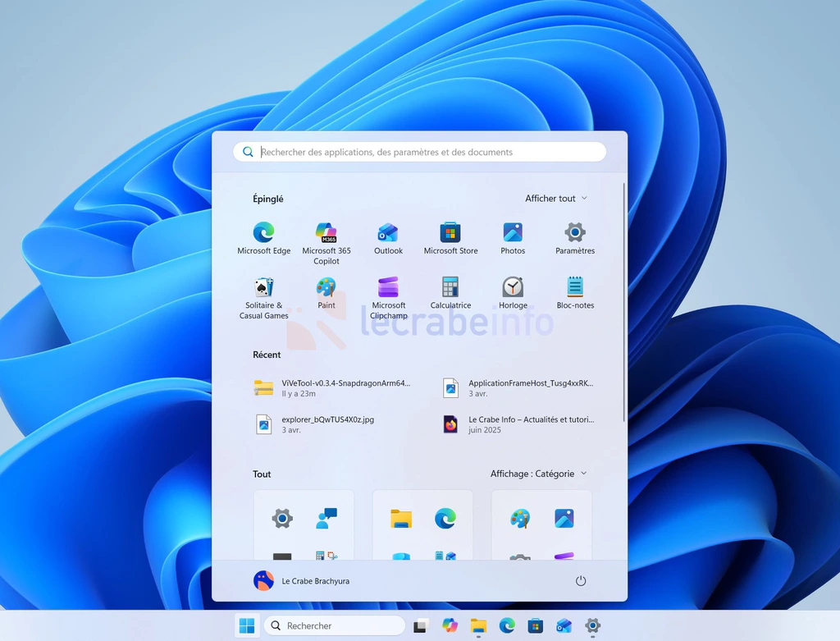840x641 pixels.
Task: Launch Microsoft 365 Copilot pinned app
Action: 326,243
